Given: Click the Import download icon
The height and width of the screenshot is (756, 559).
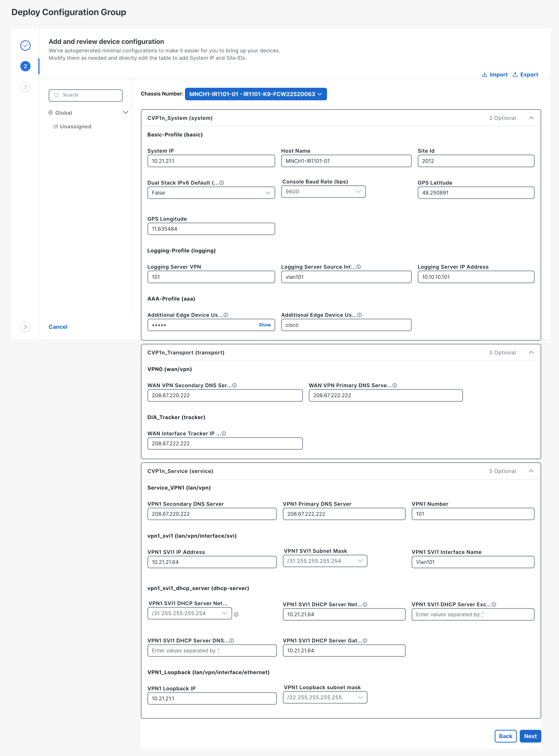Looking at the screenshot, I should click(x=484, y=74).
